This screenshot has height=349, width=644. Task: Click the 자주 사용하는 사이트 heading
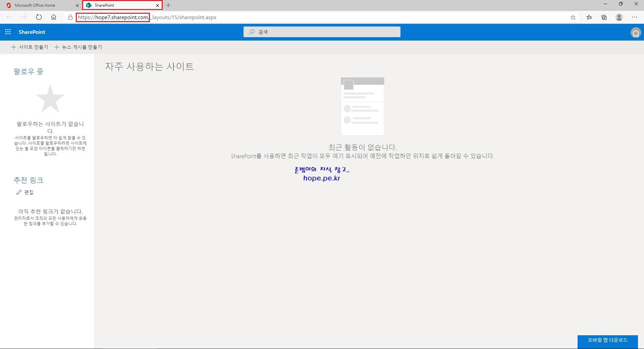coord(150,66)
